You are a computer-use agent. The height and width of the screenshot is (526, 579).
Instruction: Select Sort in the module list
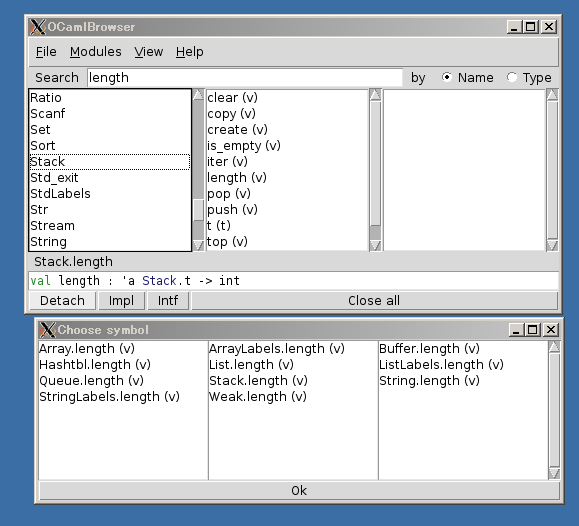point(110,146)
